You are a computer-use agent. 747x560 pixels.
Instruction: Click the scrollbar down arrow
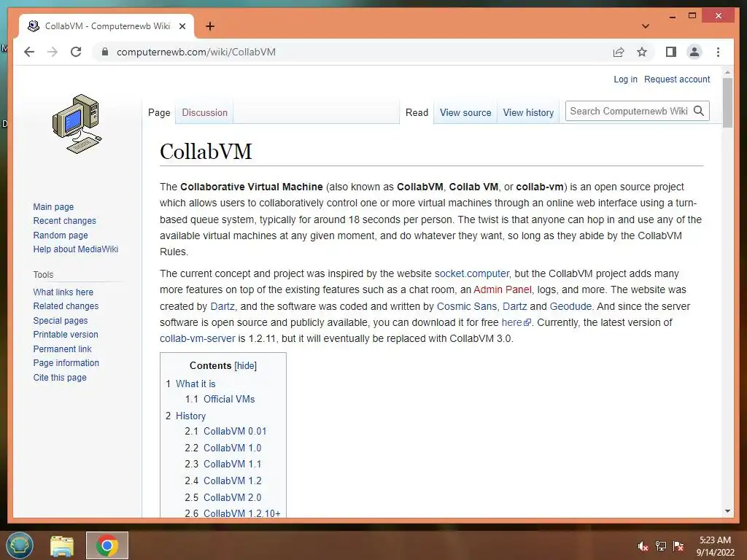727,511
